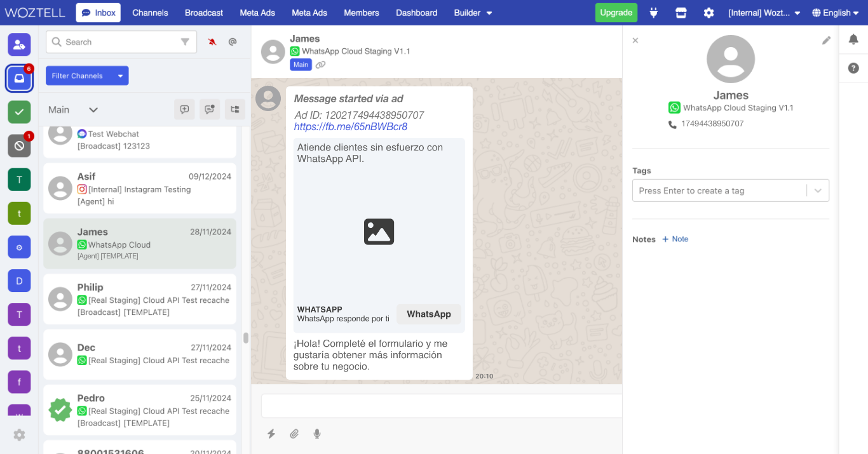Open the Dec conversation
Screen dimensions: 868x454
click(140, 354)
